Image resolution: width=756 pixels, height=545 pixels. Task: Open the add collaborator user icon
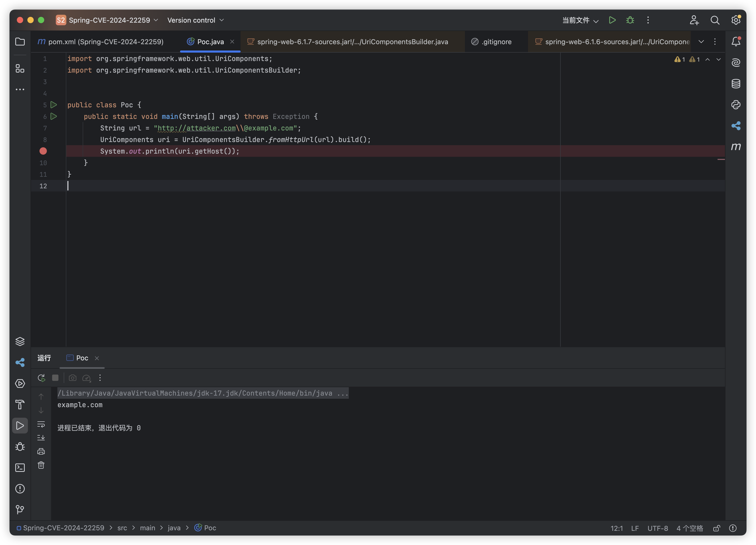pyautogui.click(x=694, y=20)
